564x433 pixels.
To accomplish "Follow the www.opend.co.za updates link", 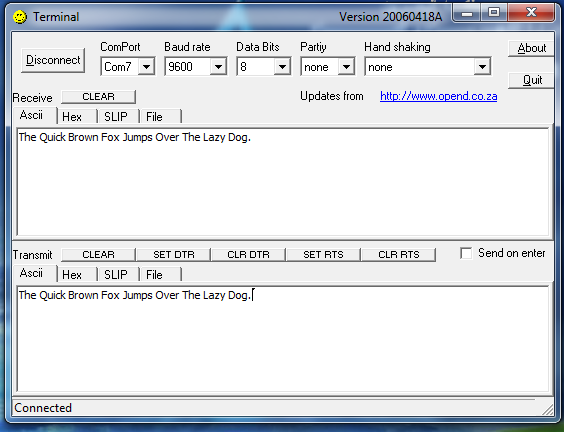I will (438, 96).
